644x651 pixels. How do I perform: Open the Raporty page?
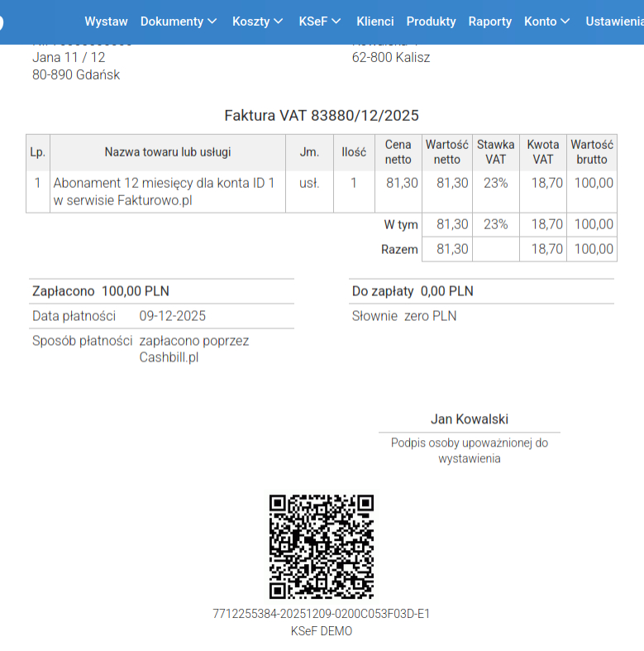click(x=489, y=22)
